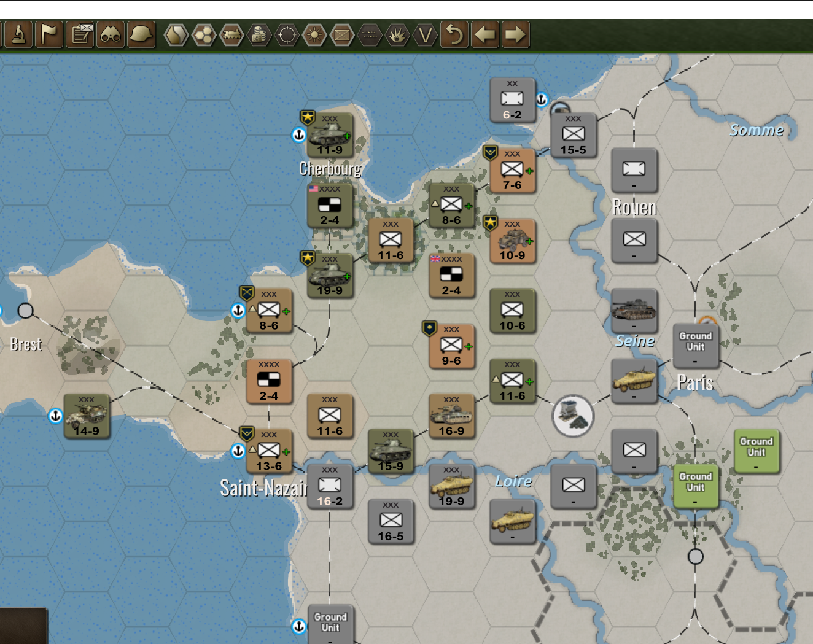This screenshot has width=813, height=644.
Task: Undo the last move with curved arrow
Action: click(x=454, y=35)
